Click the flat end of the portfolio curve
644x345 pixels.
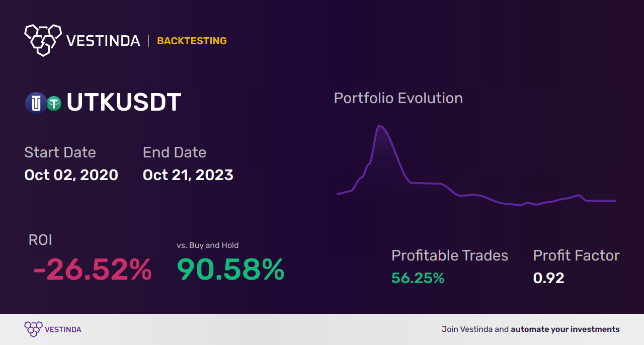click(x=601, y=201)
